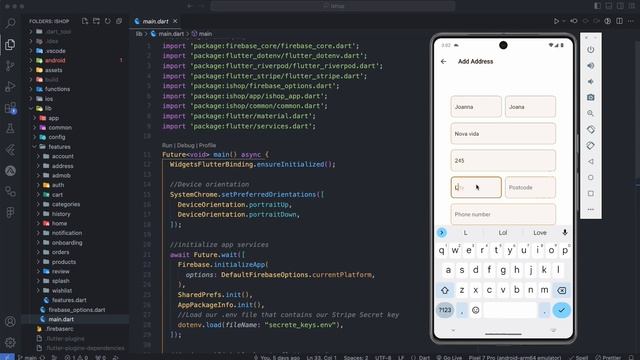Click Pixel 7 Pro device selector
Viewport: 640px width, 360px height.
(x=515, y=358)
